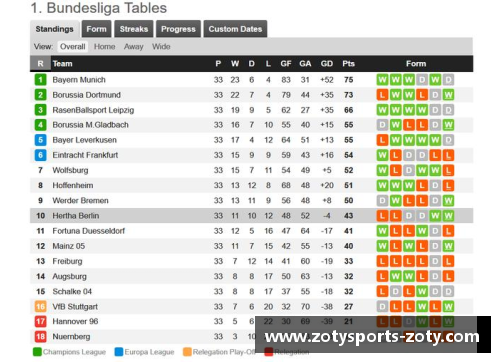This screenshot has height=362, width=500.
Task: Switch view to Away
Action: [x=134, y=47]
